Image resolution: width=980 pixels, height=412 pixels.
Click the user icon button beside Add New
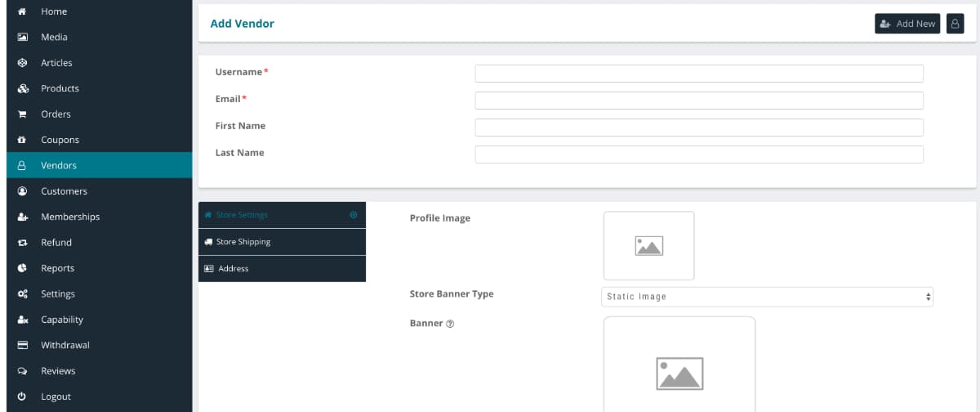[955, 24]
